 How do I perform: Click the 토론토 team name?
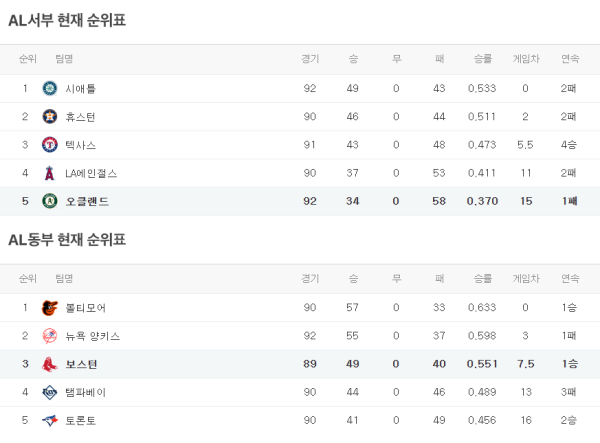click(80, 420)
